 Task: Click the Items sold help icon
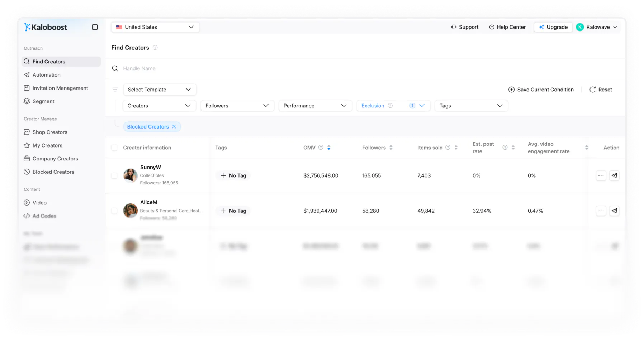[x=448, y=148]
